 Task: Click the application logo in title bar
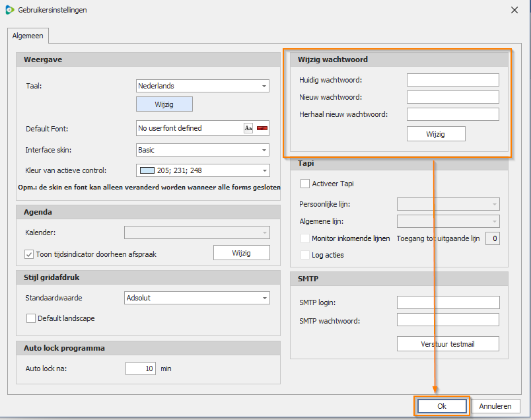pyautogui.click(x=9, y=10)
